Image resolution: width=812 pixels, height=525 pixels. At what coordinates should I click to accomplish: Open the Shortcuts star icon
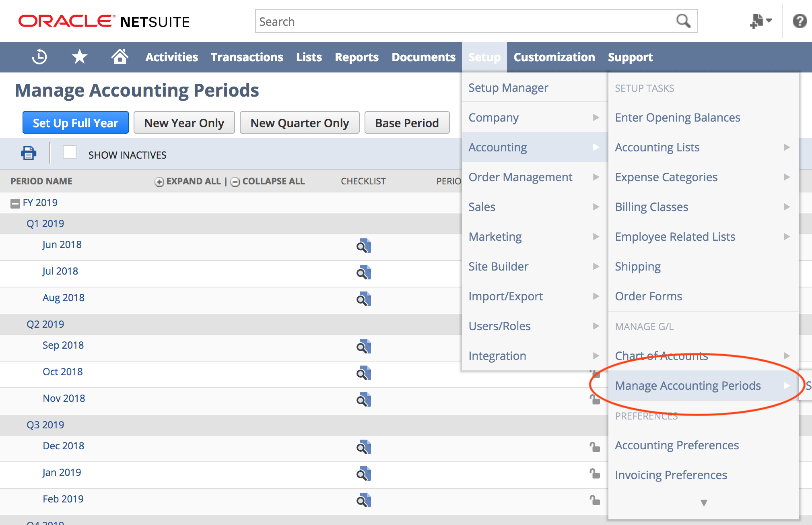coord(80,57)
